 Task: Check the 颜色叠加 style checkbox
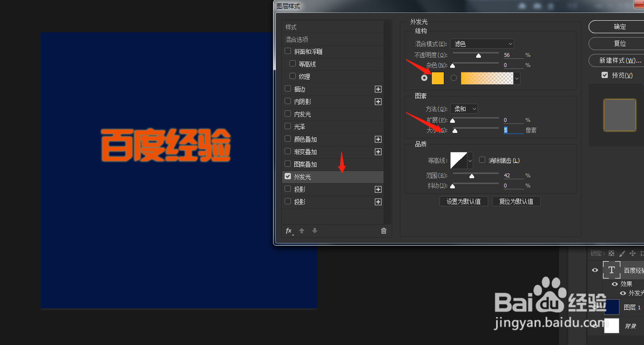[x=288, y=139]
